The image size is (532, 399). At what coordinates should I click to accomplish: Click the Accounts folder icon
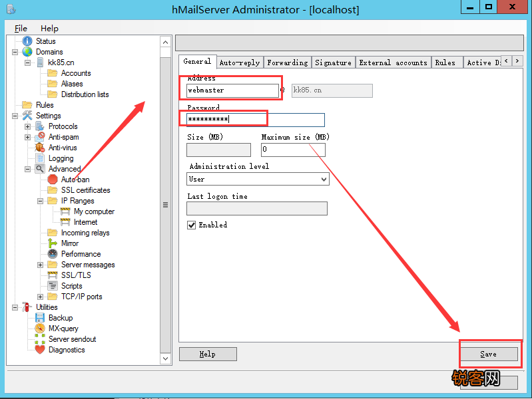coord(53,73)
